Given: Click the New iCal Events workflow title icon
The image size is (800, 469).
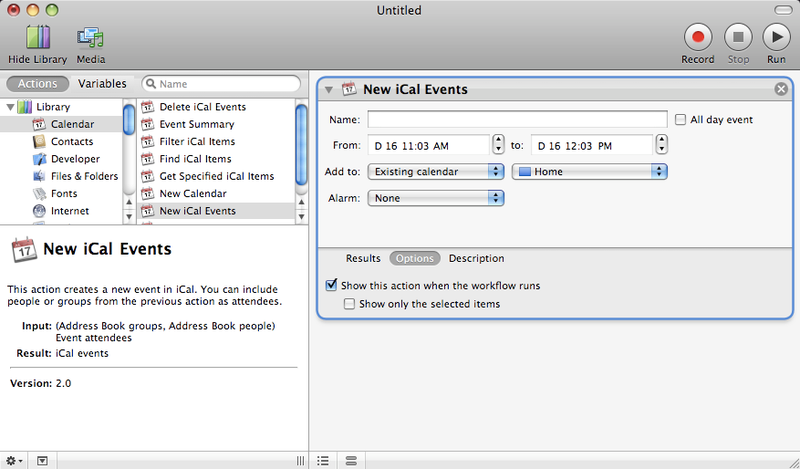Looking at the screenshot, I should point(349,89).
